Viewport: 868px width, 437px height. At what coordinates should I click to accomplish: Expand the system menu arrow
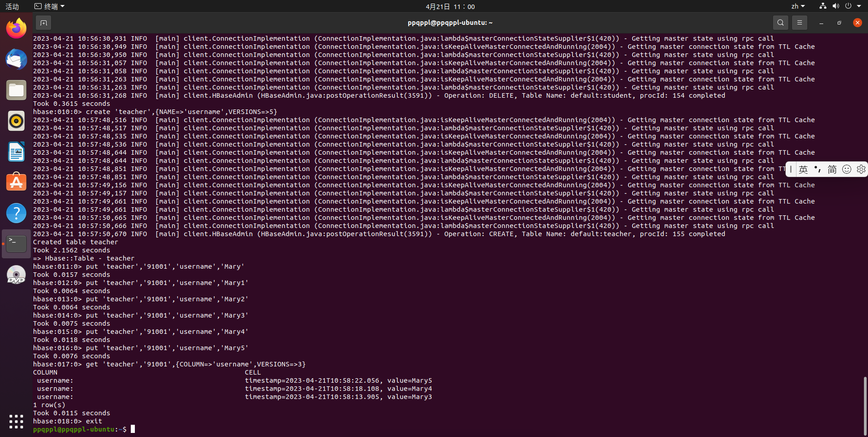coord(859,6)
